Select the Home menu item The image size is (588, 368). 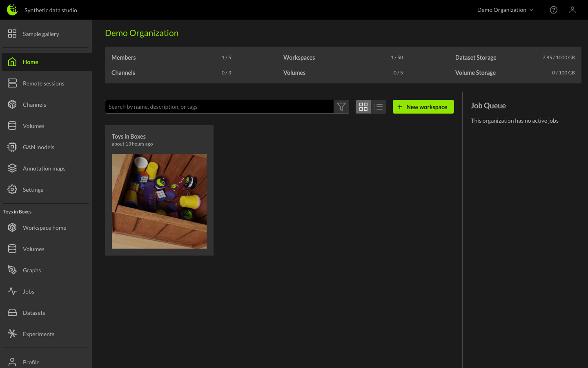coord(31,62)
